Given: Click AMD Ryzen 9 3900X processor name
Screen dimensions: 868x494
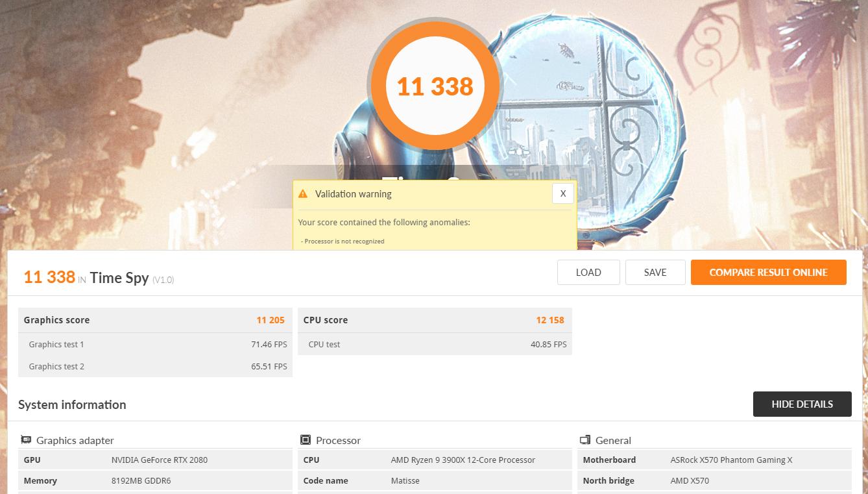Looking at the screenshot, I should coord(463,460).
